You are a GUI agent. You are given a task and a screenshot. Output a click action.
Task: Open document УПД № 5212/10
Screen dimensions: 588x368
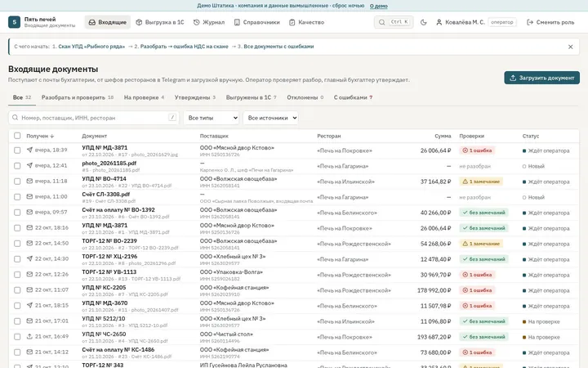pyautogui.click(x=104, y=318)
